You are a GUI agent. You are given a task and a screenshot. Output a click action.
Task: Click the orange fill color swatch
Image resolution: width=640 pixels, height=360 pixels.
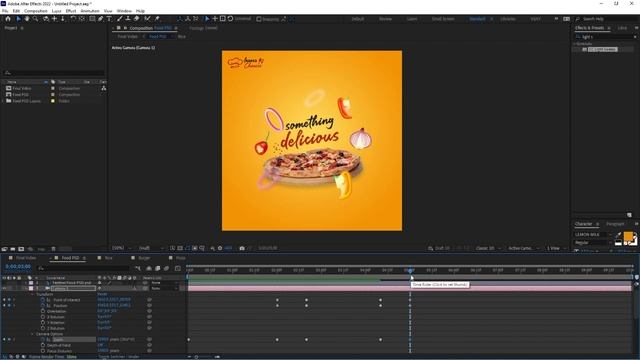pos(628,236)
